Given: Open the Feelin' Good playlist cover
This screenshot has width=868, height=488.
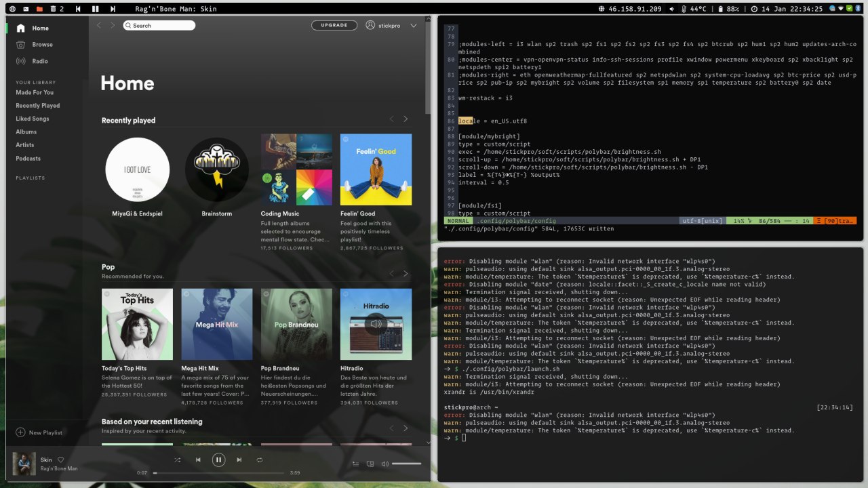Looking at the screenshot, I should tap(376, 169).
